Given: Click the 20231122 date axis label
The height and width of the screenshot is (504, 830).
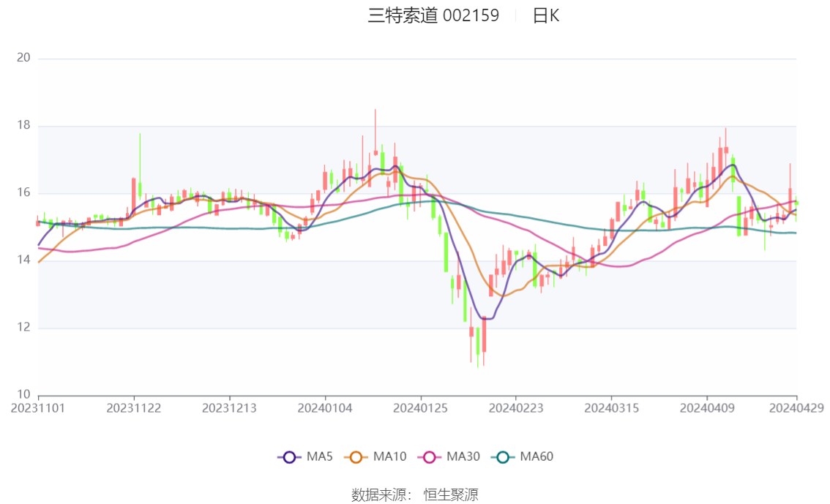Looking at the screenshot, I should [134, 408].
